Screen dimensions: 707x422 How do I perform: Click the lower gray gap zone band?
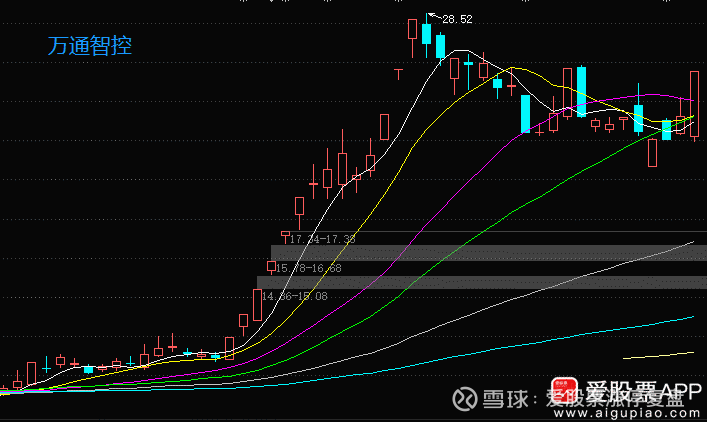pos(482,282)
